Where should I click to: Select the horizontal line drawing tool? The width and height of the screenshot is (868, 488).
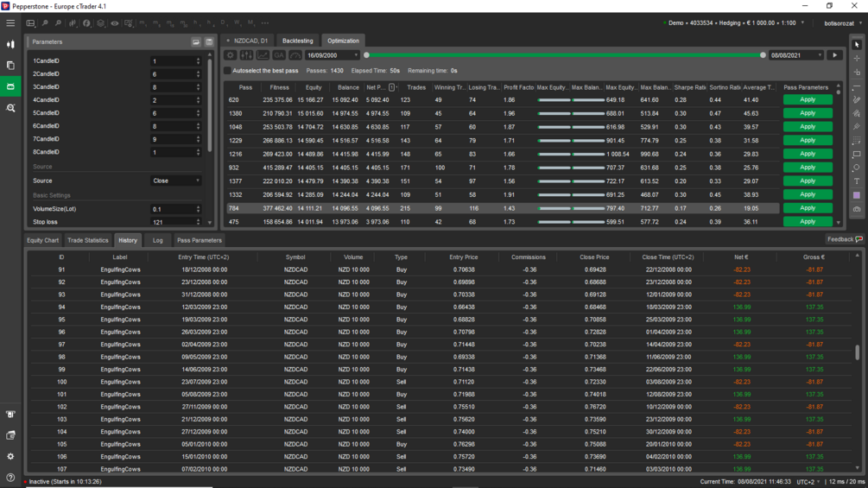click(857, 86)
